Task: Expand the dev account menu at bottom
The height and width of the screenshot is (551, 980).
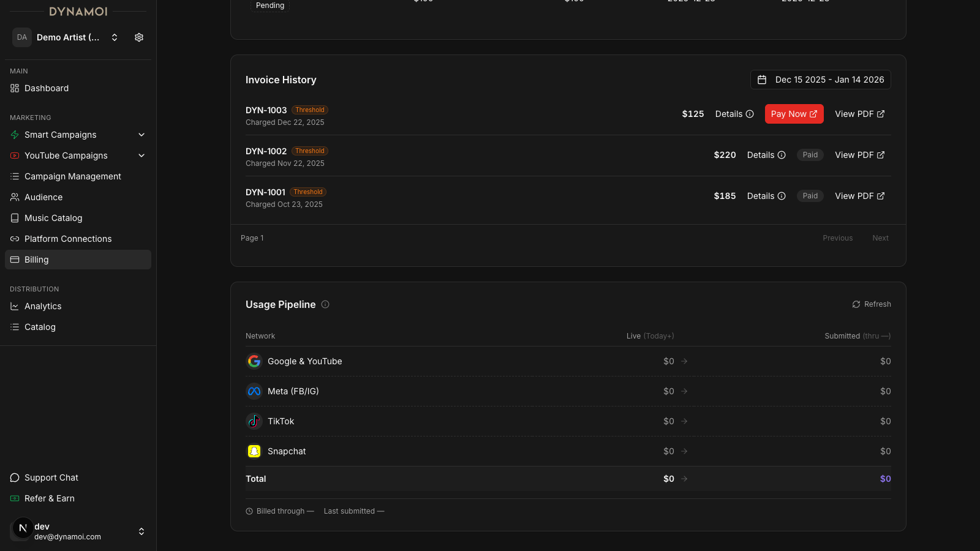Action: [x=141, y=531]
